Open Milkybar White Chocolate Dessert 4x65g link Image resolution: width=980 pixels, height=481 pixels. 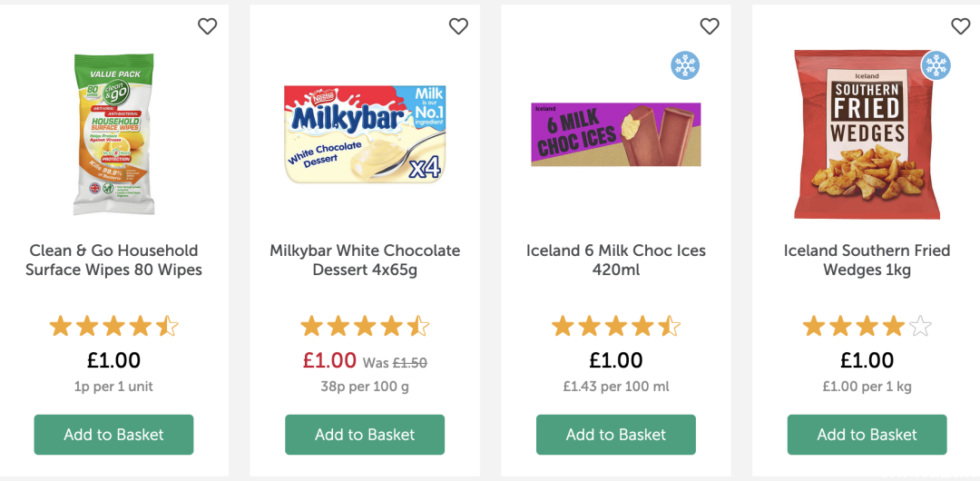pos(365,260)
